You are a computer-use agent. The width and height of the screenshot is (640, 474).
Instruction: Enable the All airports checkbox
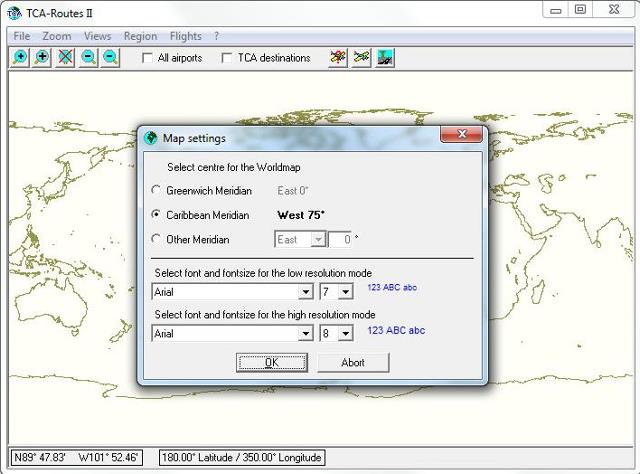pyautogui.click(x=147, y=58)
